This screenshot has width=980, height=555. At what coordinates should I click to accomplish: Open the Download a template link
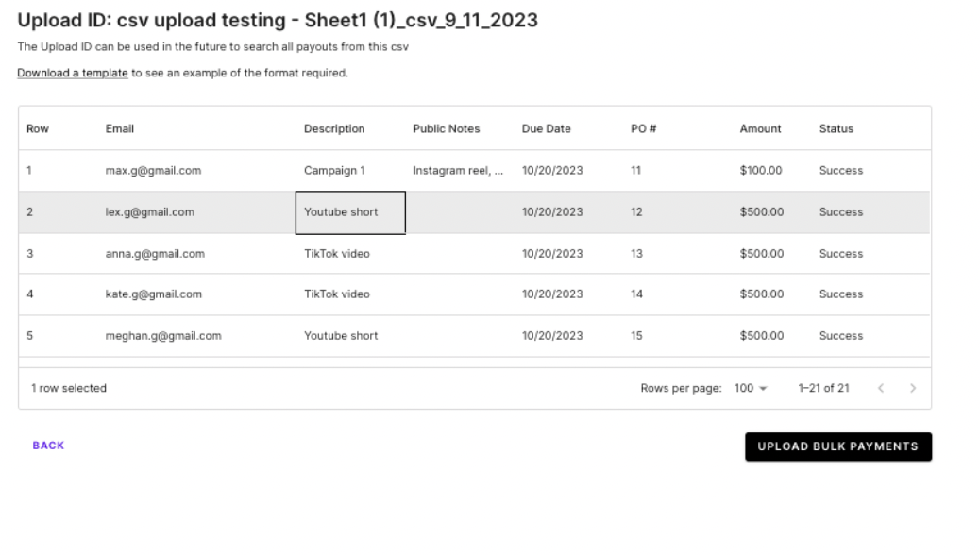(73, 74)
